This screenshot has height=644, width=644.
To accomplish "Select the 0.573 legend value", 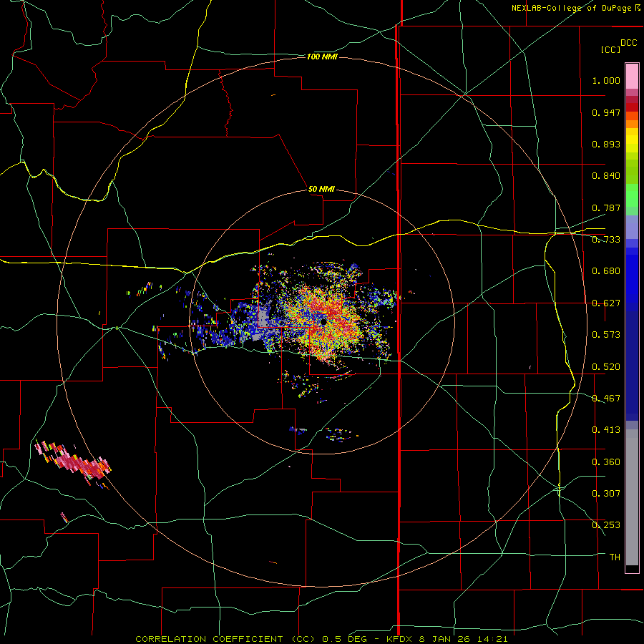I will (606, 335).
